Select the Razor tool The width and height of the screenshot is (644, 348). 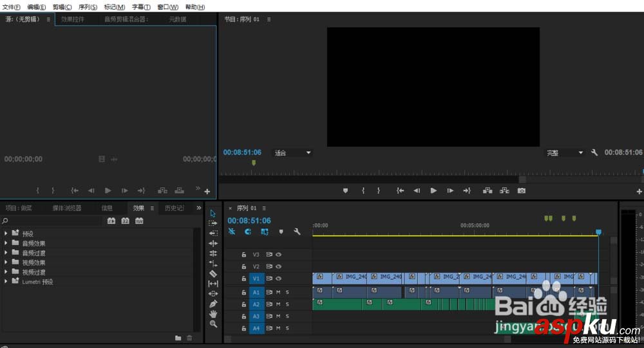[x=213, y=274]
